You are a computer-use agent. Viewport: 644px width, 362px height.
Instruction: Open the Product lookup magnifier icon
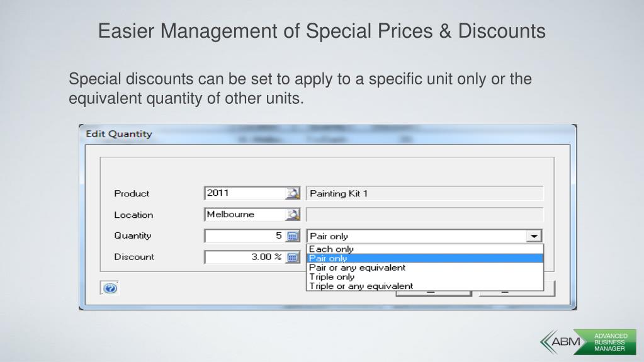coord(293,193)
